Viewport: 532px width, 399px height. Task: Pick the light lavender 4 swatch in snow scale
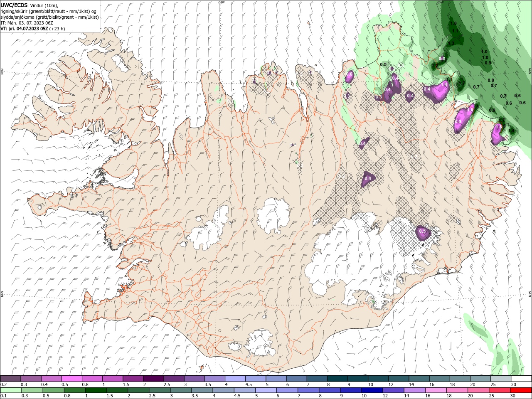pyautogui.click(x=235, y=379)
